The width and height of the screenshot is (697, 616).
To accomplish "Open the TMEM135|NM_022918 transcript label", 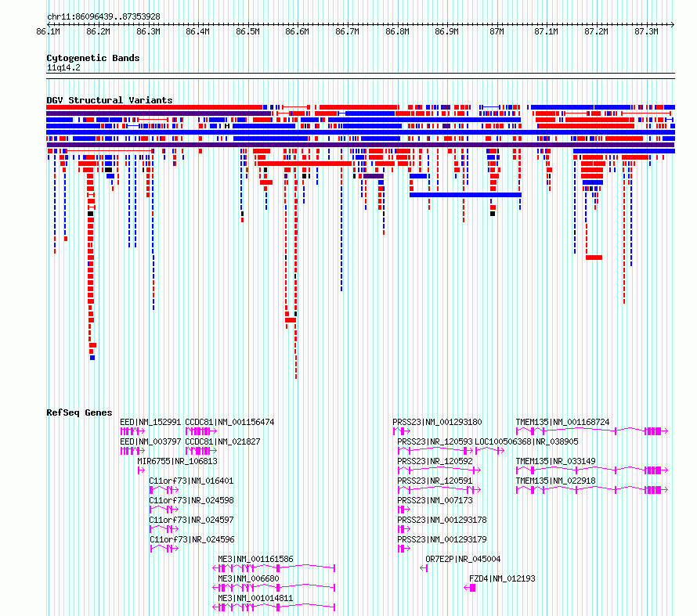I will click(x=556, y=481).
